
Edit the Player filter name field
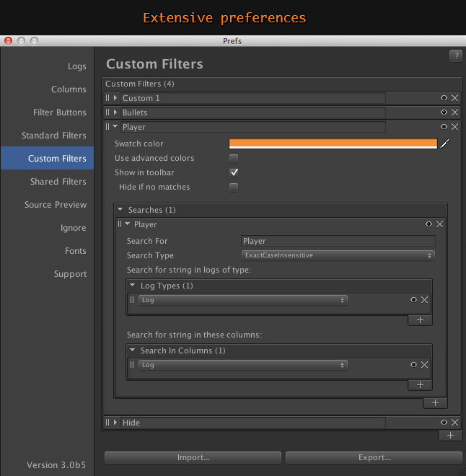coord(253,127)
